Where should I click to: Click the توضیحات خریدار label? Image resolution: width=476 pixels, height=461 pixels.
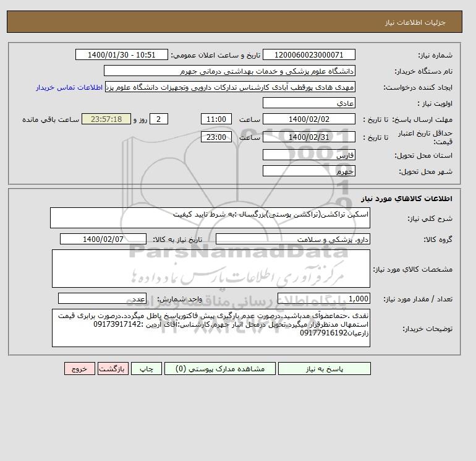coord(427,329)
